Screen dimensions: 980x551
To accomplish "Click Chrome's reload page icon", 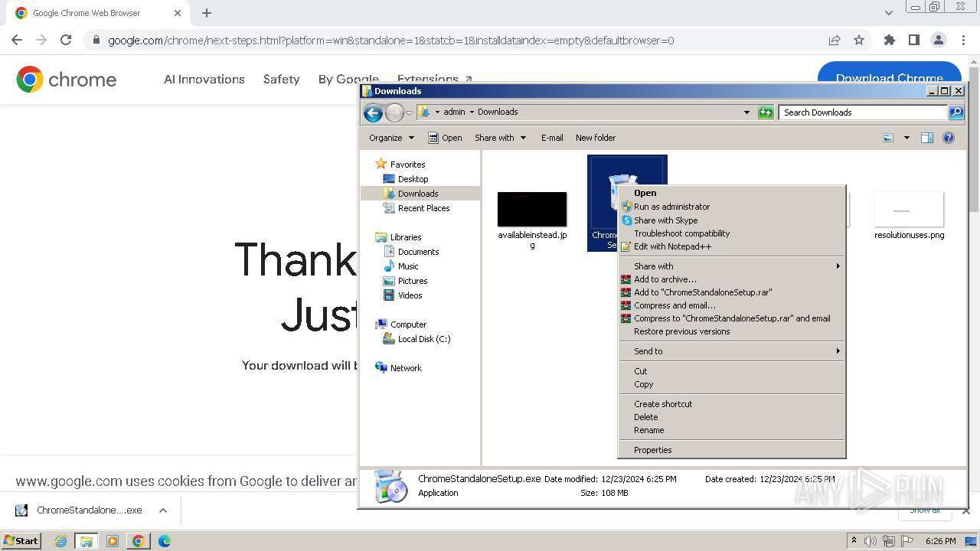I will pyautogui.click(x=66, y=41).
